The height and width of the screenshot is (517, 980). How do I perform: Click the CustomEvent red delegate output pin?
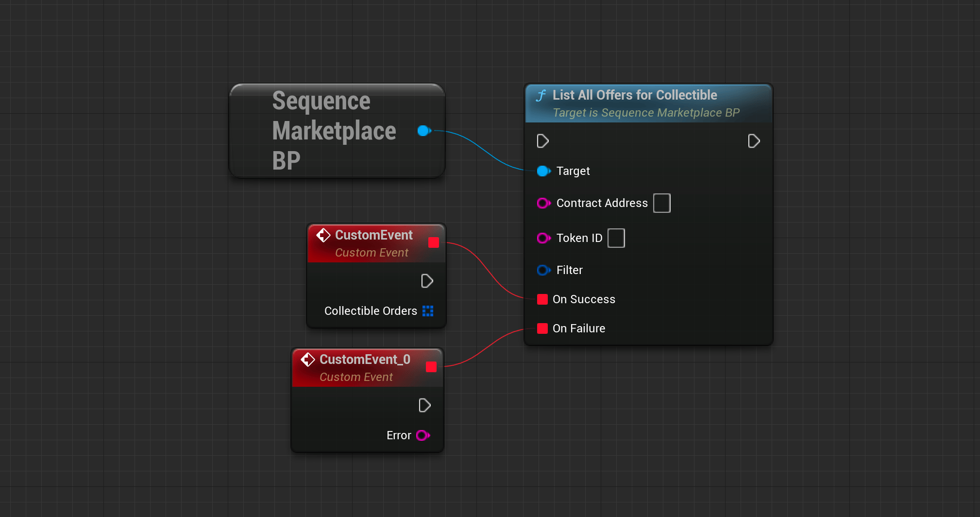coord(434,242)
